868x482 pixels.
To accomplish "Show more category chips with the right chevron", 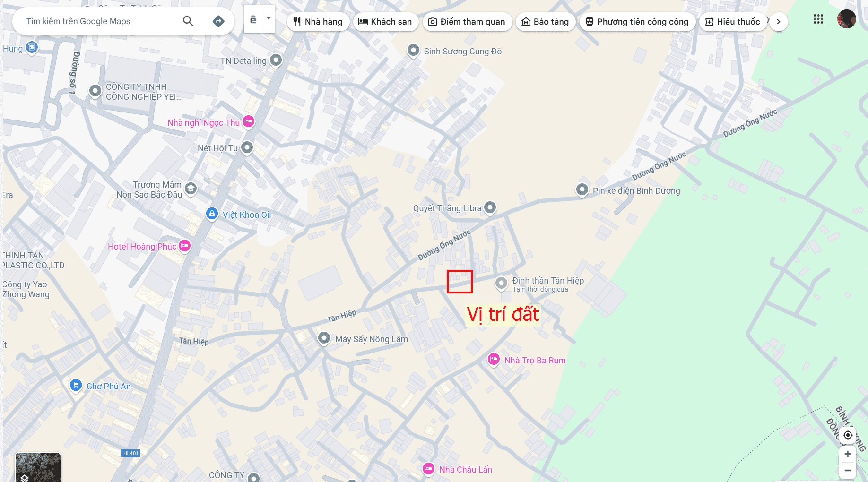I will click(x=778, y=22).
